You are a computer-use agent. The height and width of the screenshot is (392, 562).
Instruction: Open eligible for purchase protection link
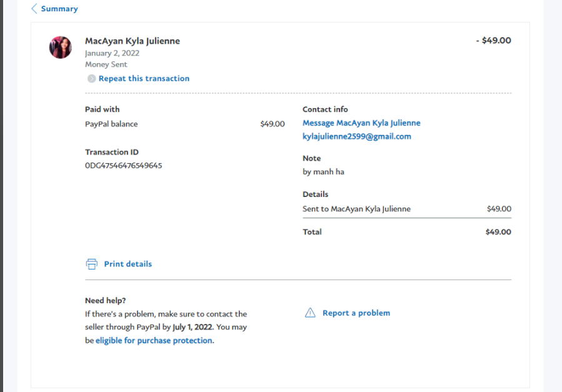pos(154,341)
